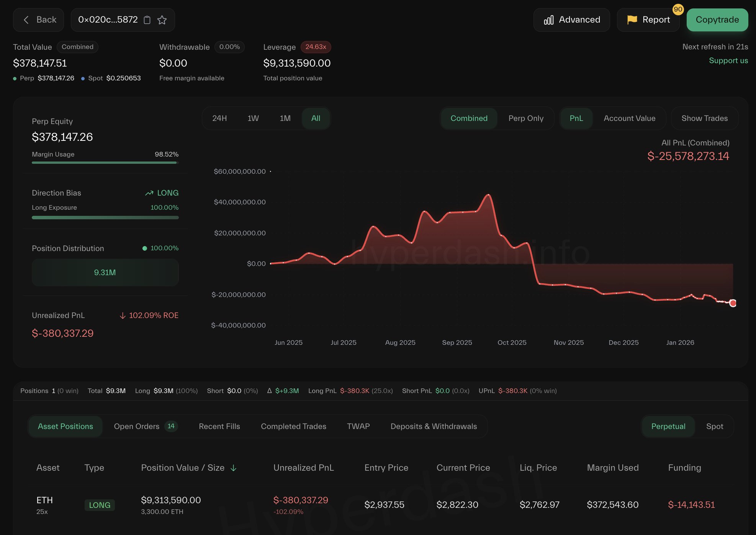Click the Advanced bar-chart icon
756x535 pixels.
548,20
